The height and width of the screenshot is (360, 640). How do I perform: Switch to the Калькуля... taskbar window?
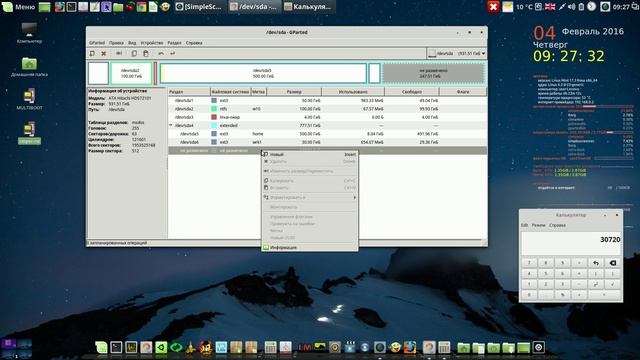308,7
